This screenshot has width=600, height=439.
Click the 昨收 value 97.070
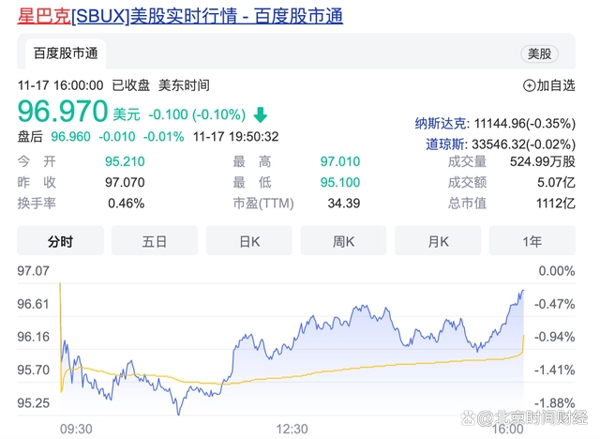125,182
